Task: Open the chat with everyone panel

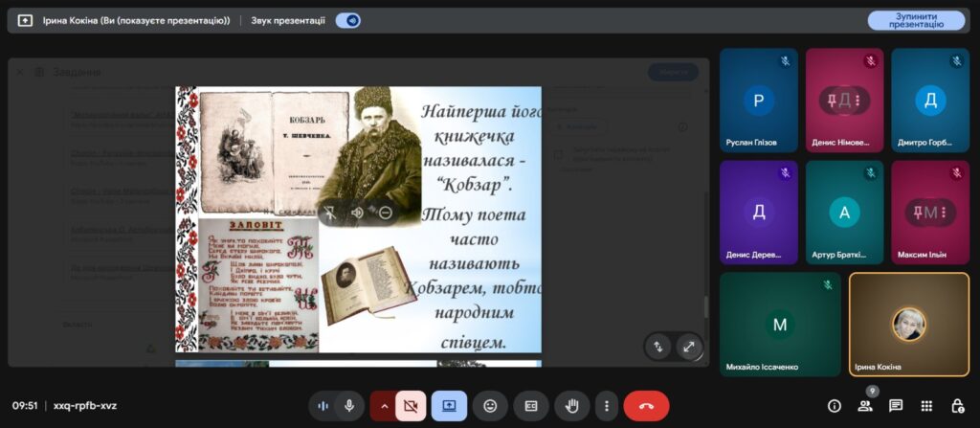Action: (x=896, y=406)
